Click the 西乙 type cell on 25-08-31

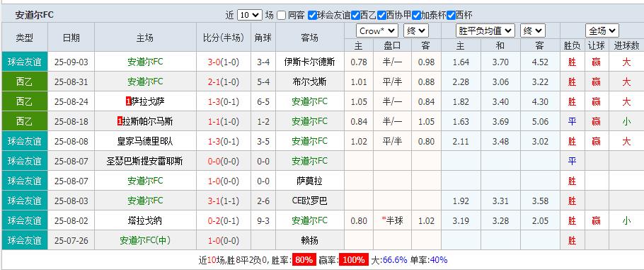25,81
